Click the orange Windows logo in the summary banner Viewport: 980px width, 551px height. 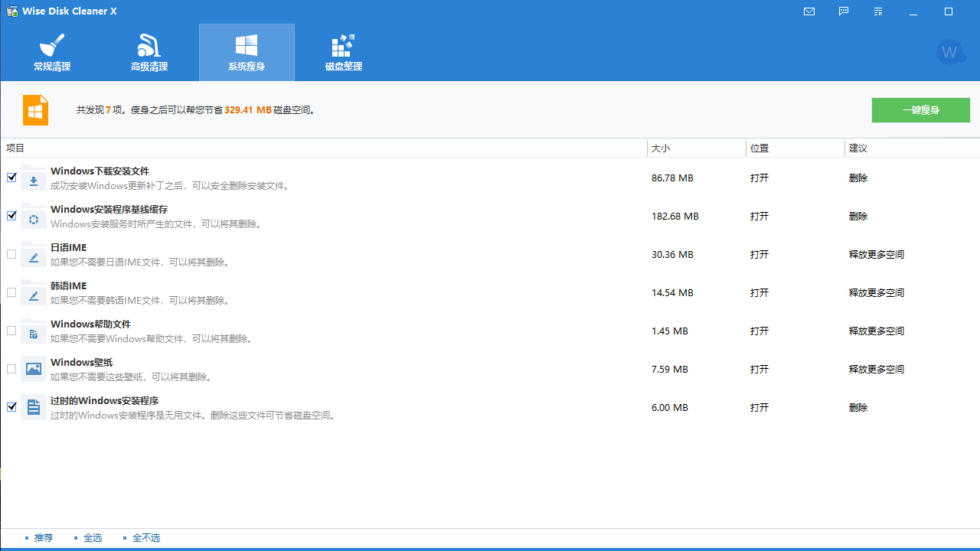[35, 109]
